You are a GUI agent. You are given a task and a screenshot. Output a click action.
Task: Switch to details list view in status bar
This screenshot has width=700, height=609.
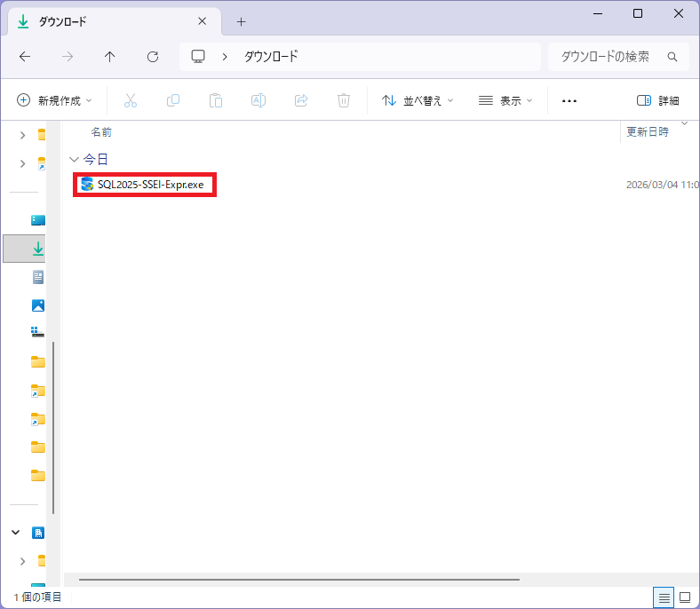coord(664,597)
